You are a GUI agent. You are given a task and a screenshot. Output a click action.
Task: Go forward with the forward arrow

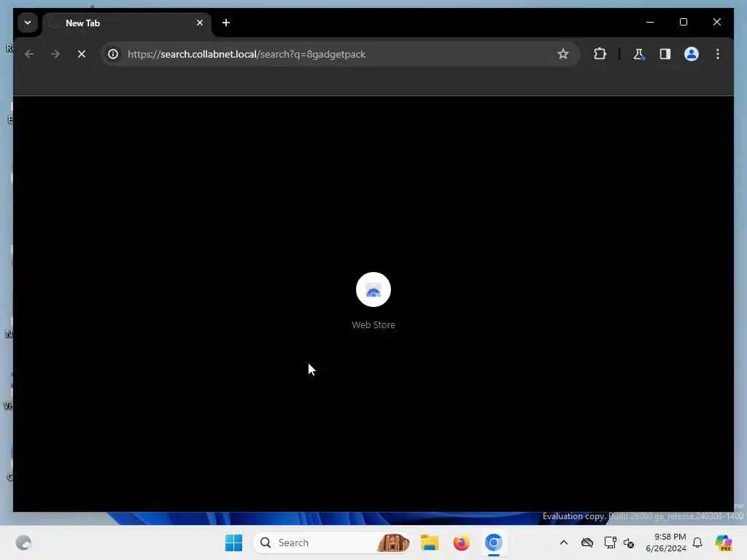tap(55, 54)
